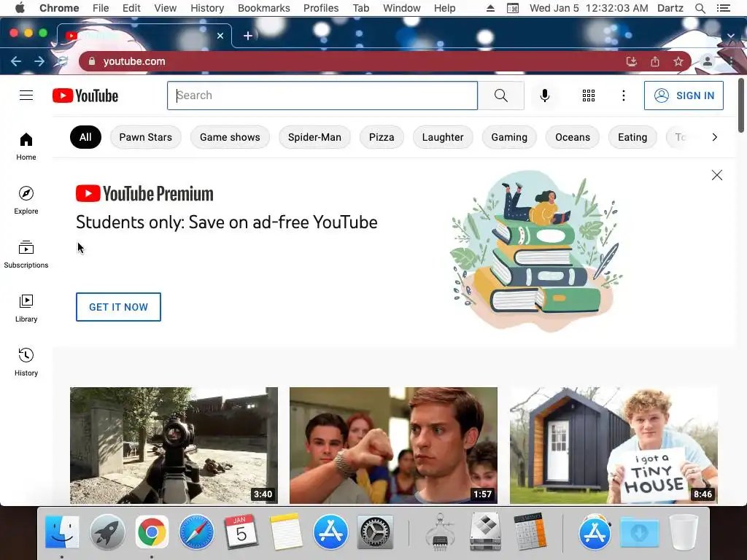Viewport: 747px width, 560px height.
Task: Reload the page in Chrome
Action: point(62,61)
